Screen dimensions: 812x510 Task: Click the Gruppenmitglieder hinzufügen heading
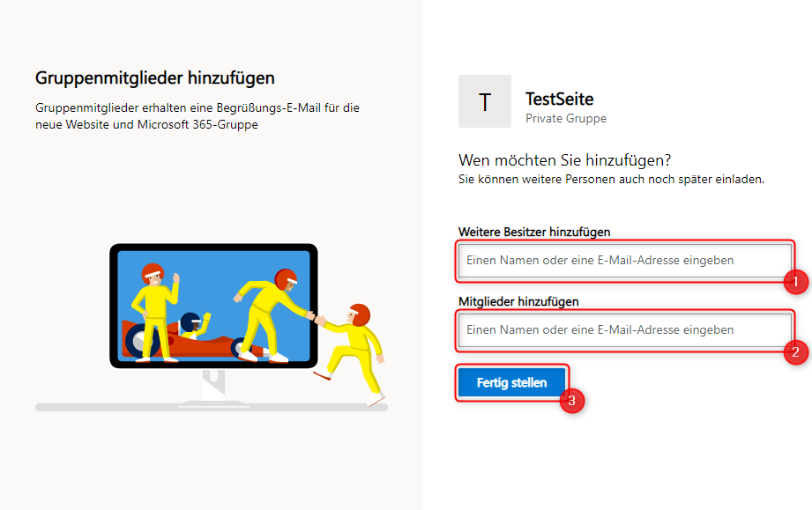155,78
